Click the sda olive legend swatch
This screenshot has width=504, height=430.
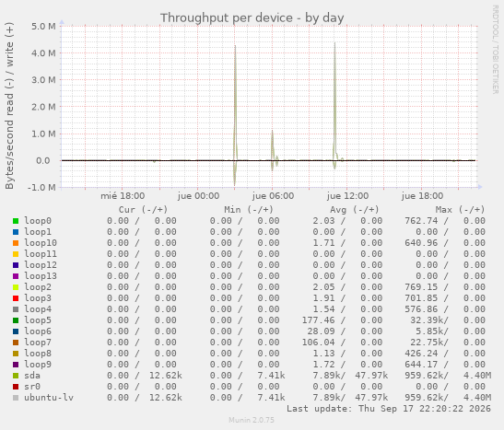coord(16,376)
